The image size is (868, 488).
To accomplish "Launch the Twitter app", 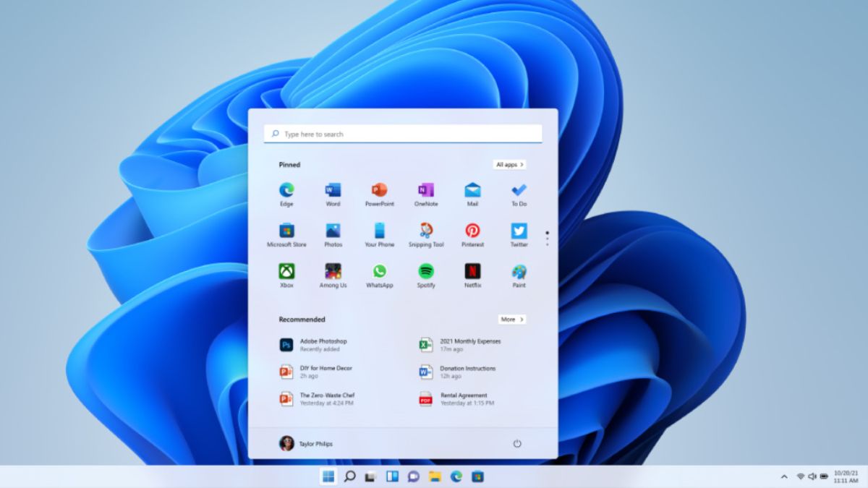I will tap(519, 235).
